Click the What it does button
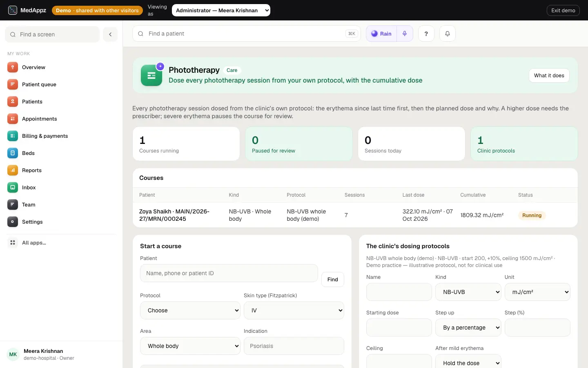 [549, 75]
